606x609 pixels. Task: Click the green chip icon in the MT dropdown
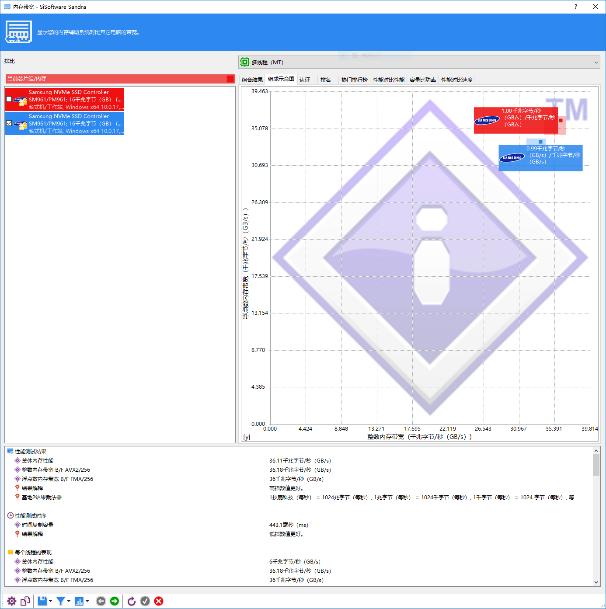[244, 62]
